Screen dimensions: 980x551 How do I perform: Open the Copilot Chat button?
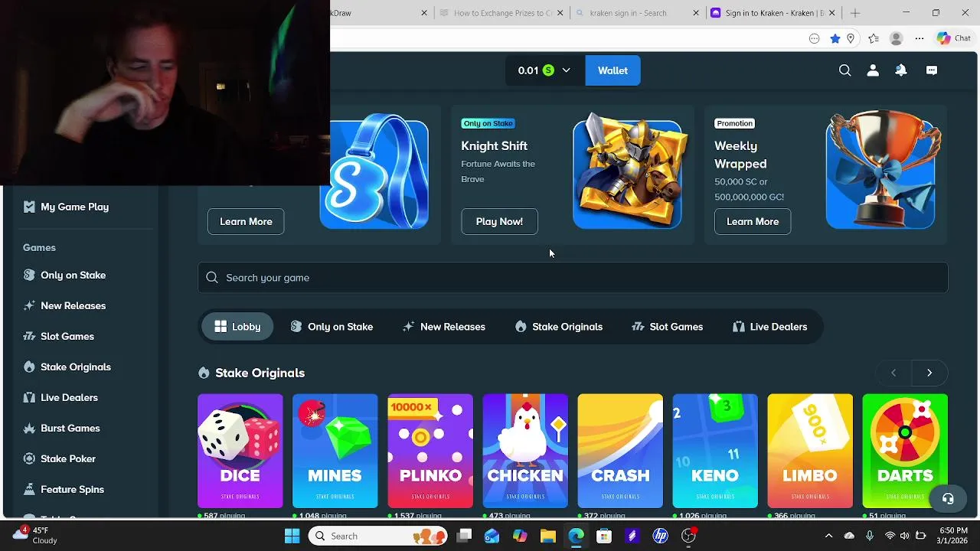(954, 38)
